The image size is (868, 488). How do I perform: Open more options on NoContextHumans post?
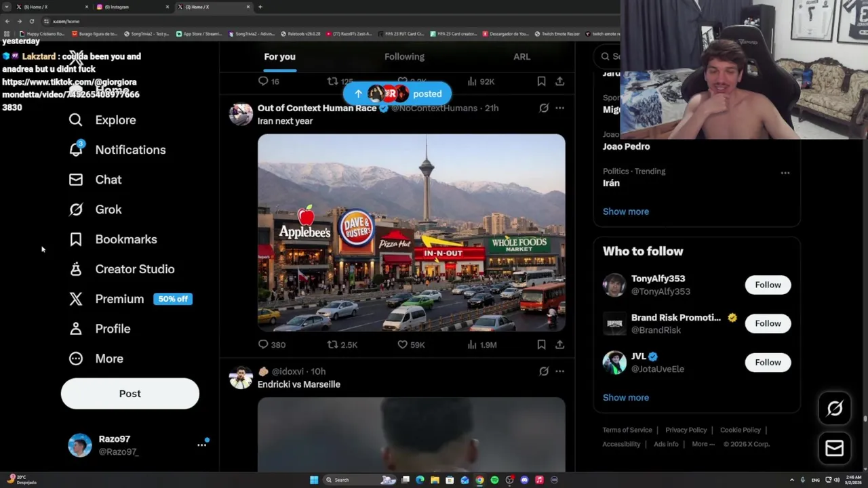559,108
